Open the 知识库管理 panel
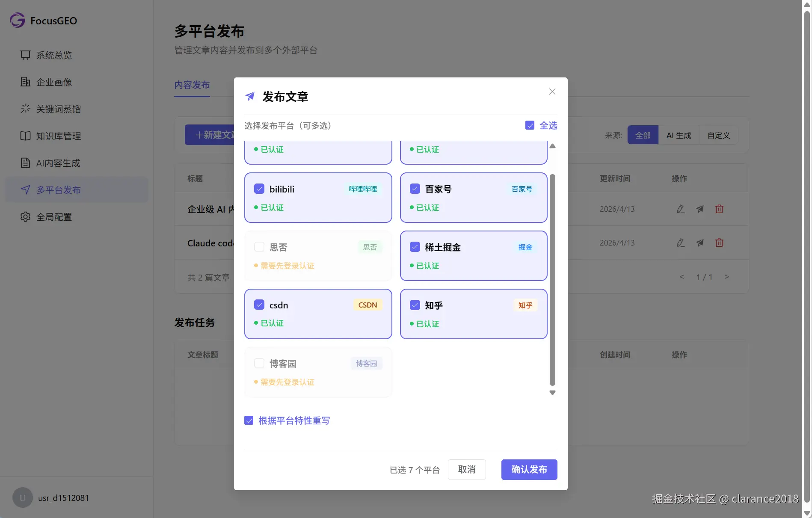Viewport: 812px width, 518px height. 58,136
